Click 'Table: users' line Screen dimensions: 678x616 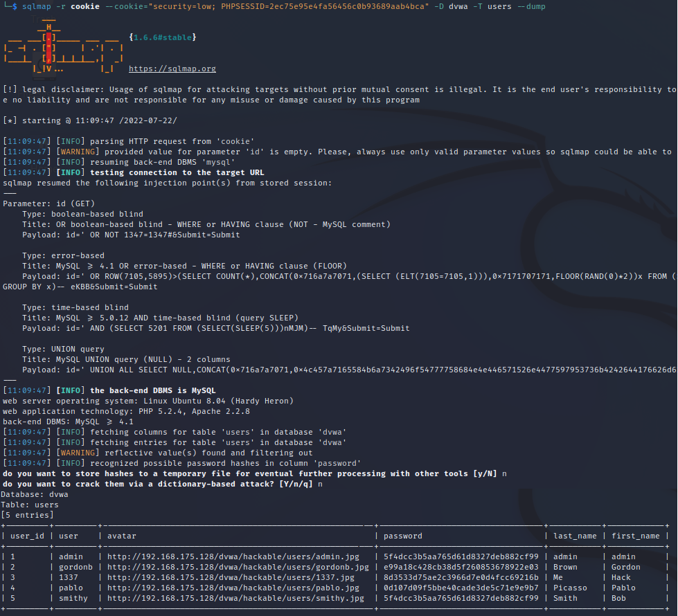pos(29,505)
